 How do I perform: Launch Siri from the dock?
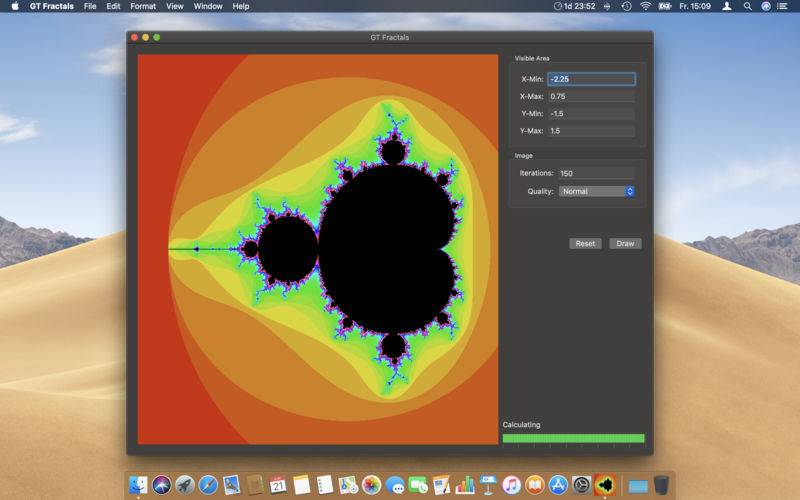click(x=162, y=485)
